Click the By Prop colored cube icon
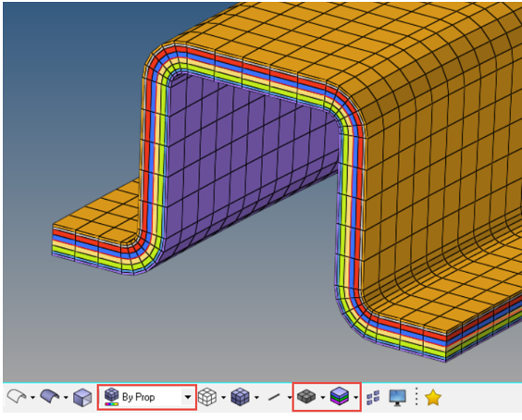Screen dimensions: 522x420 click(x=111, y=397)
